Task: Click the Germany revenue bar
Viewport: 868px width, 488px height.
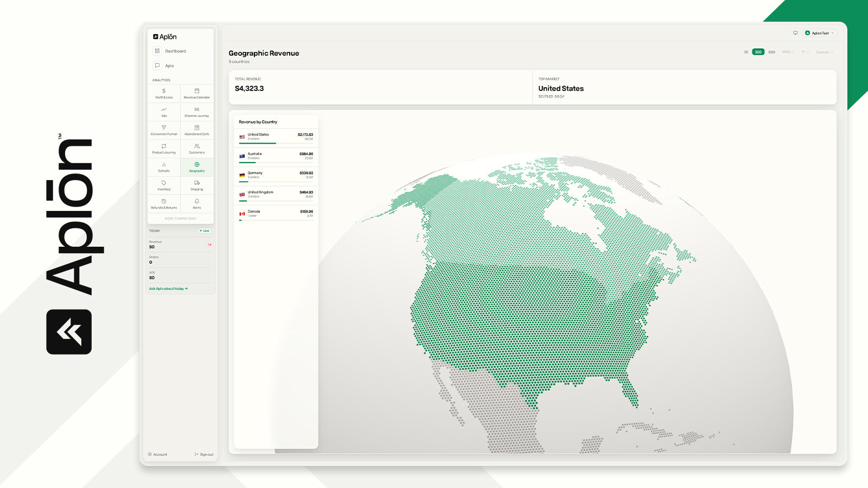Action: [x=244, y=182]
